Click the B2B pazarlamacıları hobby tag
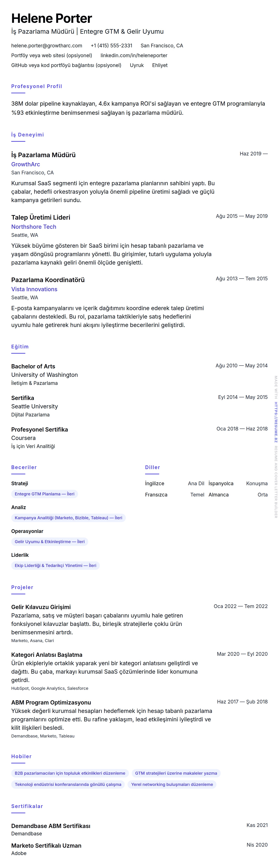This screenshot has height=868, width=279. pos(70,773)
